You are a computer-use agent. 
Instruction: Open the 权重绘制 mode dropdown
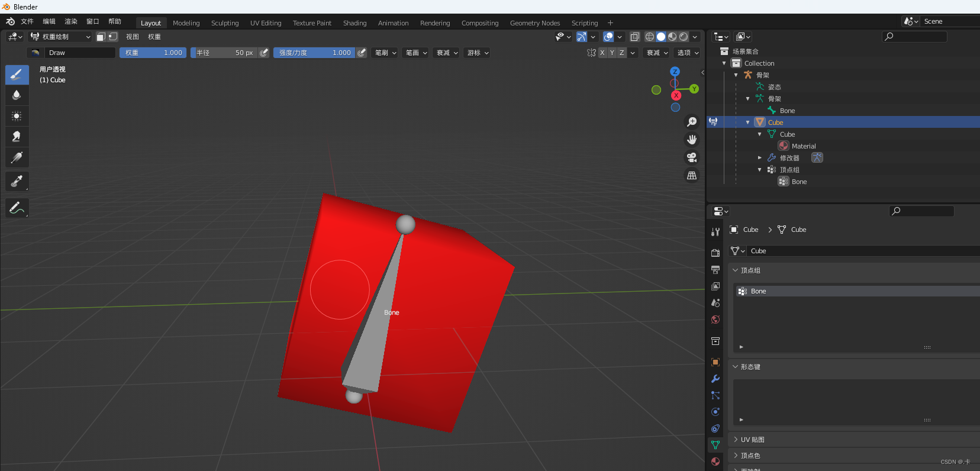click(x=60, y=37)
